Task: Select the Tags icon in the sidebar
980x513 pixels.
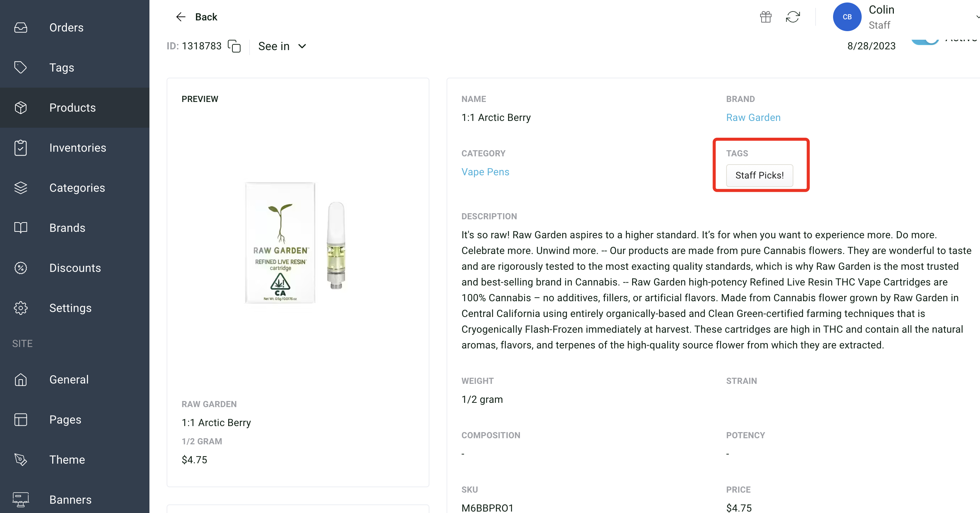Action: (21, 67)
